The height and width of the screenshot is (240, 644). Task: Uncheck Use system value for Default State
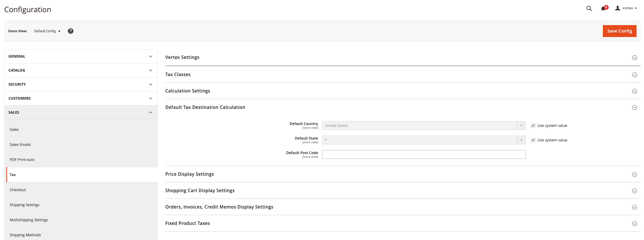pyautogui.click(x=533, y=140)
